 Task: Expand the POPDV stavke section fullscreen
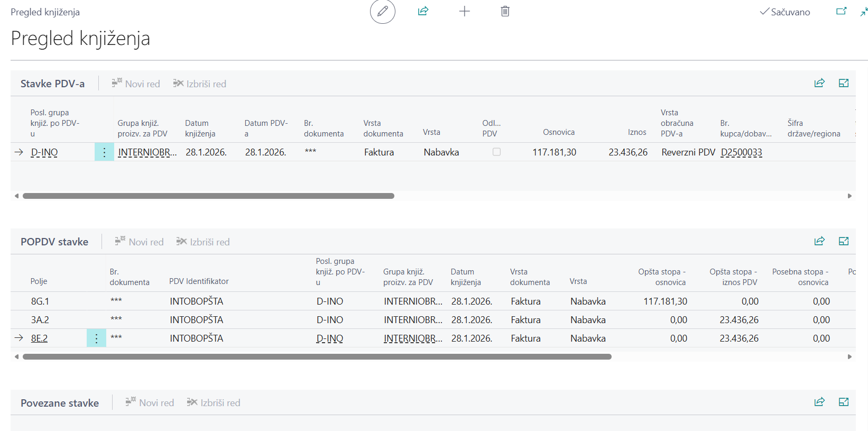844,241
